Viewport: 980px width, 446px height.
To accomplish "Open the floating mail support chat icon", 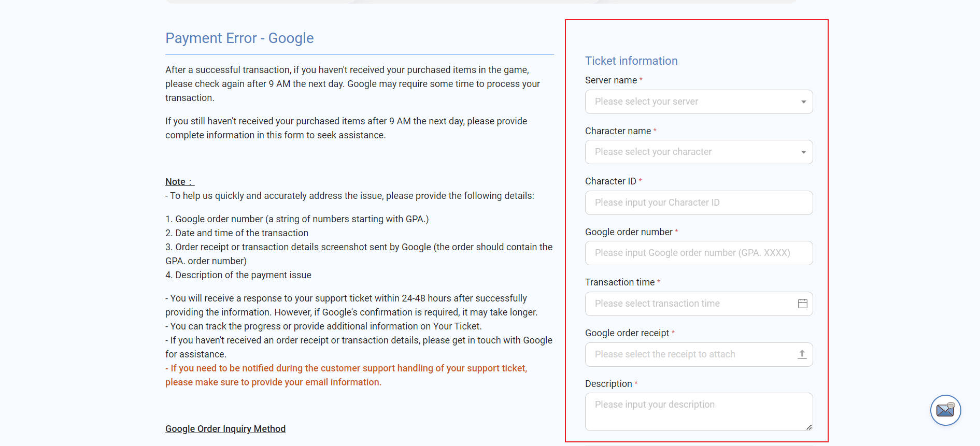I will click(x=945, y=410).
